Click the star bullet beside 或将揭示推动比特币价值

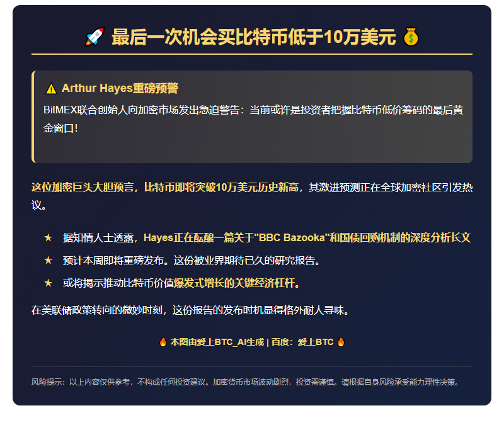click(49, 283)
